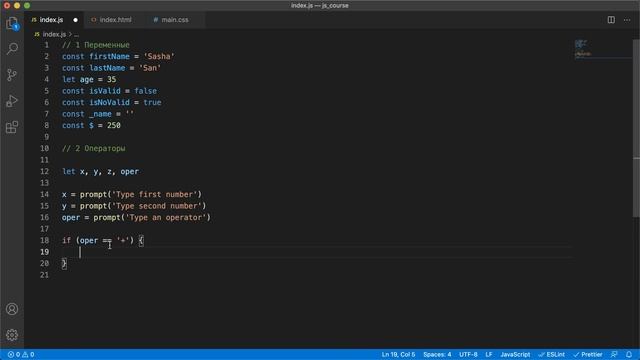640x360 pixels.
Task: Click the 'Type an operator' string
Action: point(166,218)
